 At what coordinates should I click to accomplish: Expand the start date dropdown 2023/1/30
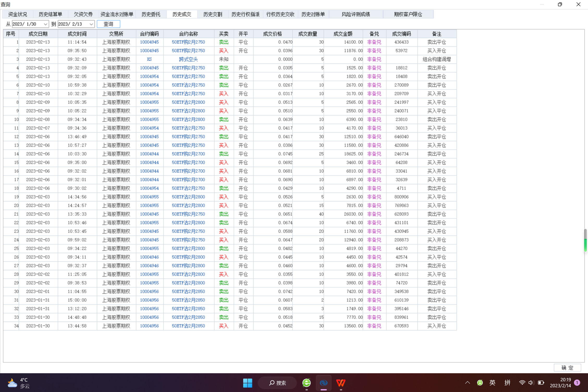[45, 24]
